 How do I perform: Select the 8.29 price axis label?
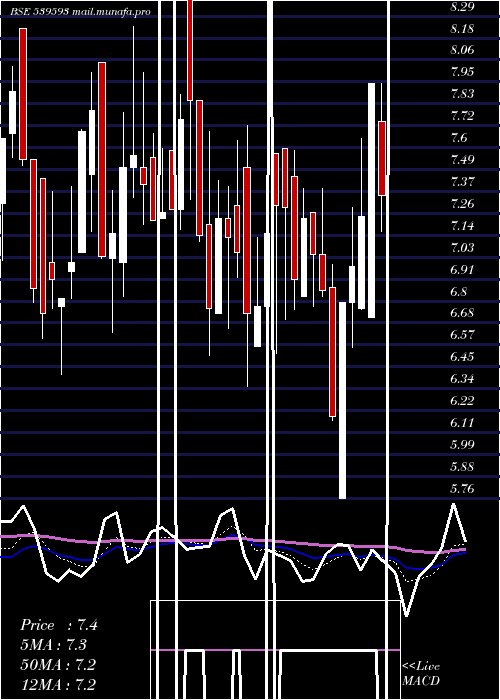click(x=462, y=8)
